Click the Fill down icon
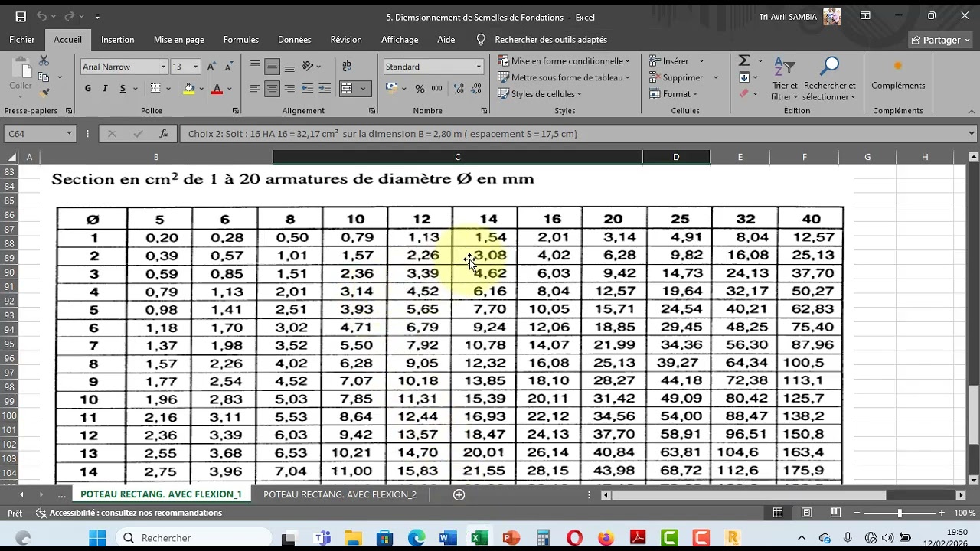 (x=743, y=77)
